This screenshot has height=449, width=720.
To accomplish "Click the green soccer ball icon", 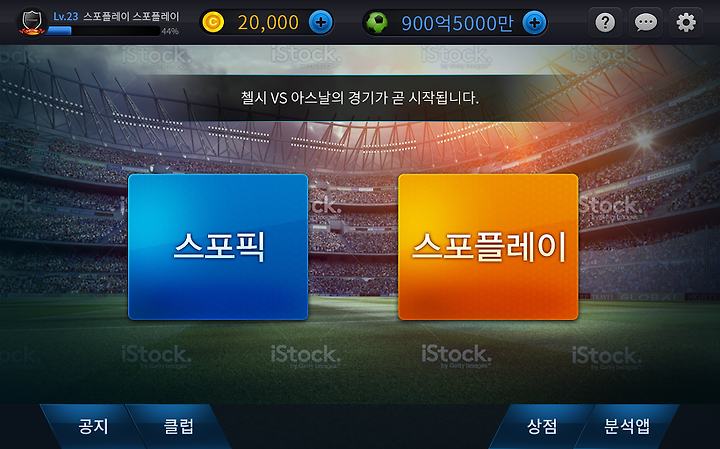I will tap(377, 22).
